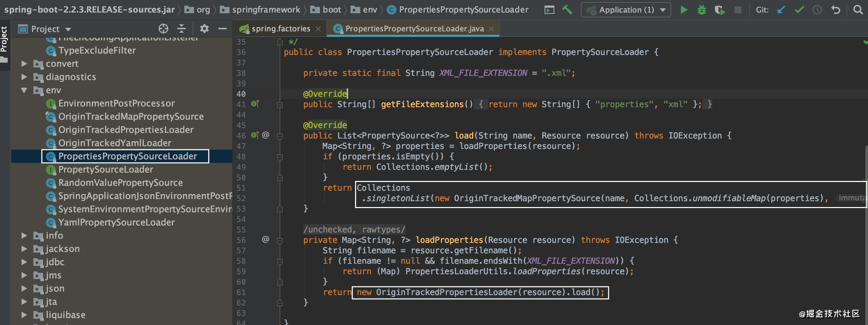Expand the info package
Screen dimensions: 868x325
click(24, 236)
